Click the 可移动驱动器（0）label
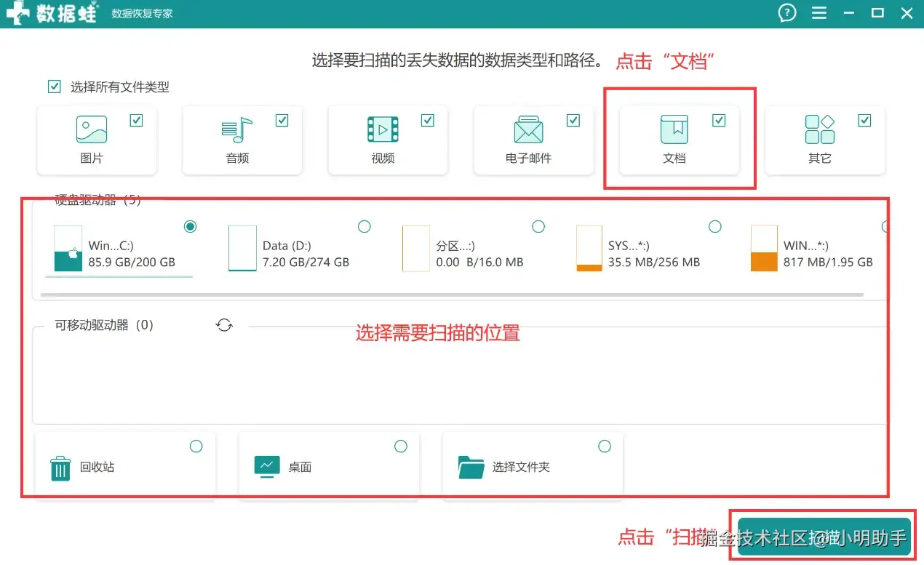Screen dimensions: 924x565 pos(105,325)
